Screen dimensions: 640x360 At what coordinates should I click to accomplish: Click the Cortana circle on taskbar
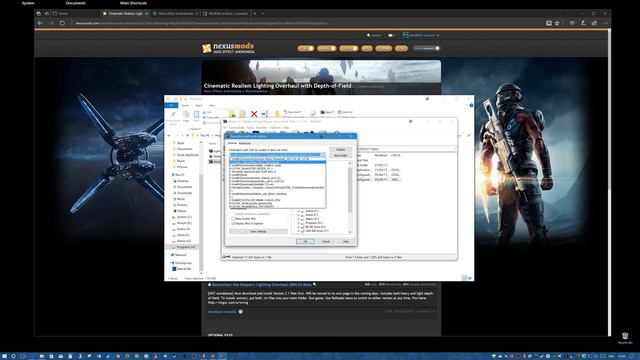click(13, 356)
